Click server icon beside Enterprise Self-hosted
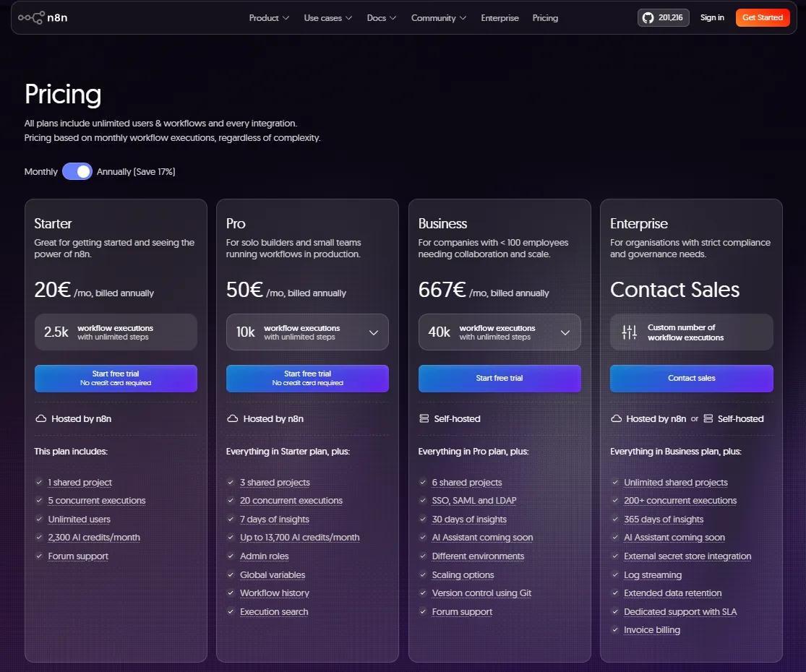Screen dimensions: 806x672 [708, 418]
